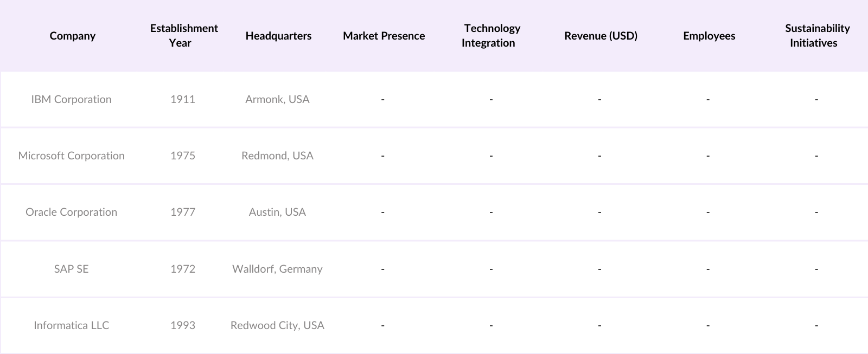Select the Revenue (USD) column header
Viewport: 868px width, 354px height.
click(x=601, y=36)
